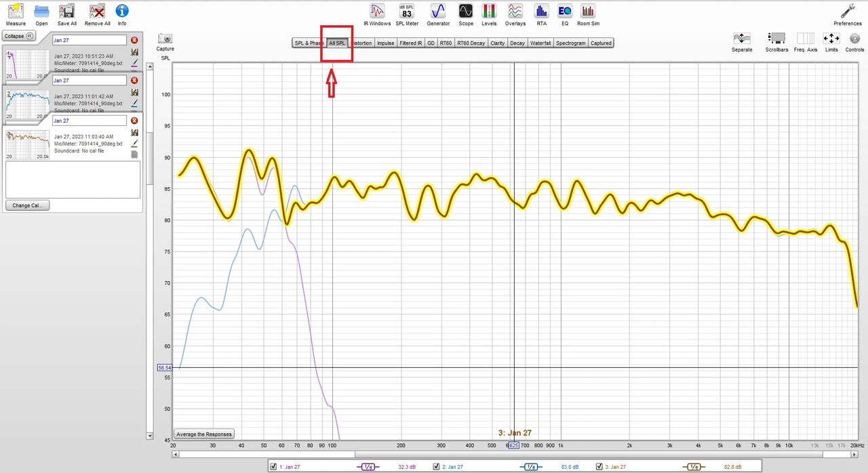This screenshot has width=868, height=473.
Task: Open the IR window icon for measurement 3
Action: [x=134, y=132]
